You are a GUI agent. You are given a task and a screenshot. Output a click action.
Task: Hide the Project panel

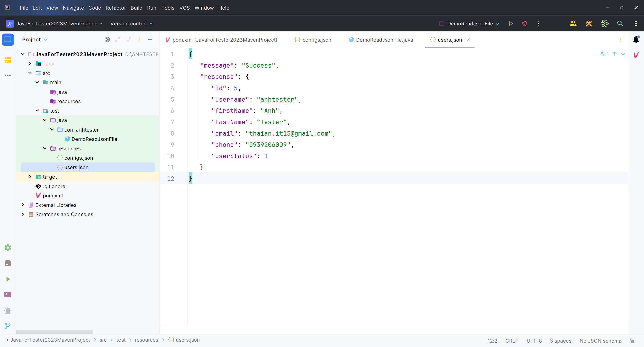(150, 40)
